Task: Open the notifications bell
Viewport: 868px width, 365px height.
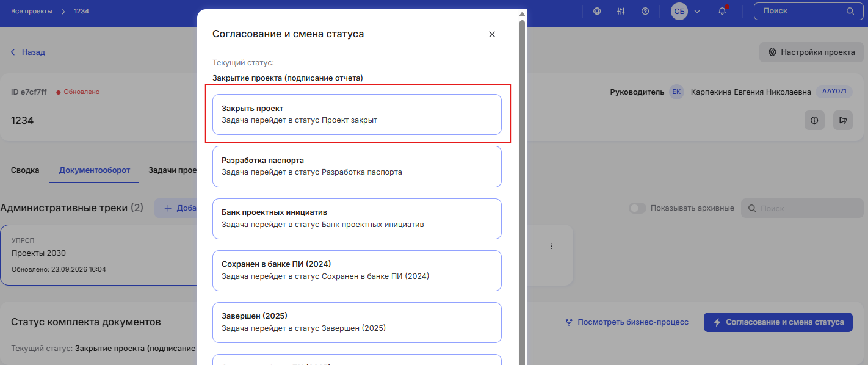Action: click(723, 11)
